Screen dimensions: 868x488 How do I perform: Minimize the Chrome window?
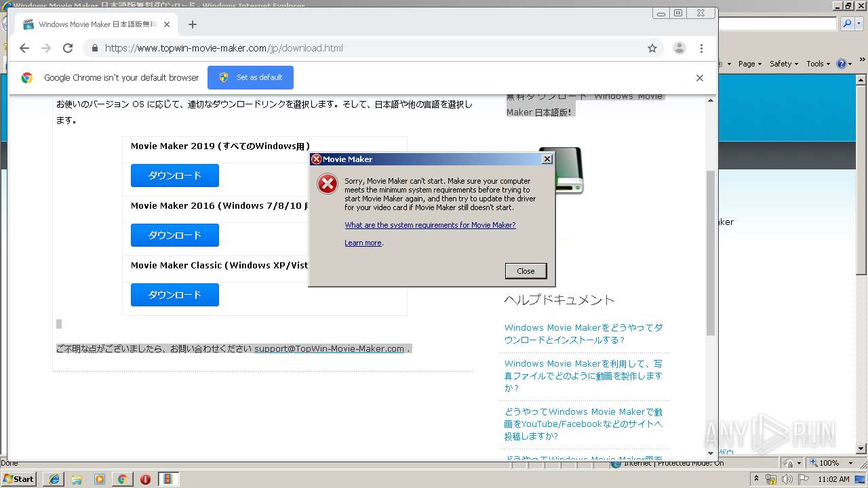pos(660,13)
